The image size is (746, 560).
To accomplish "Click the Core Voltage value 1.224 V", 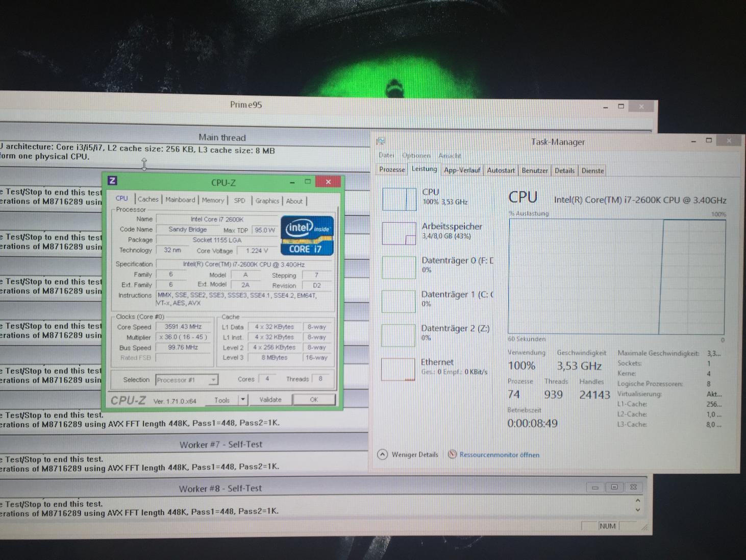I will click(x=257, y=251).
